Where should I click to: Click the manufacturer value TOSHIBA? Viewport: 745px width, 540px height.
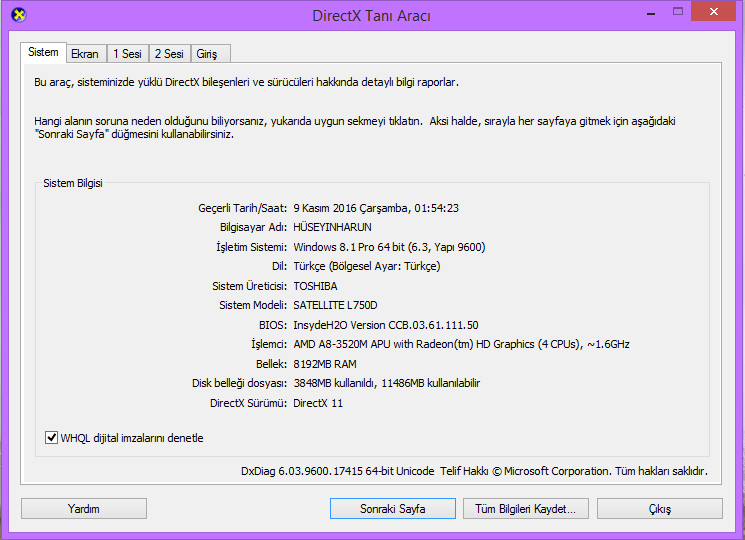[315, 286]
